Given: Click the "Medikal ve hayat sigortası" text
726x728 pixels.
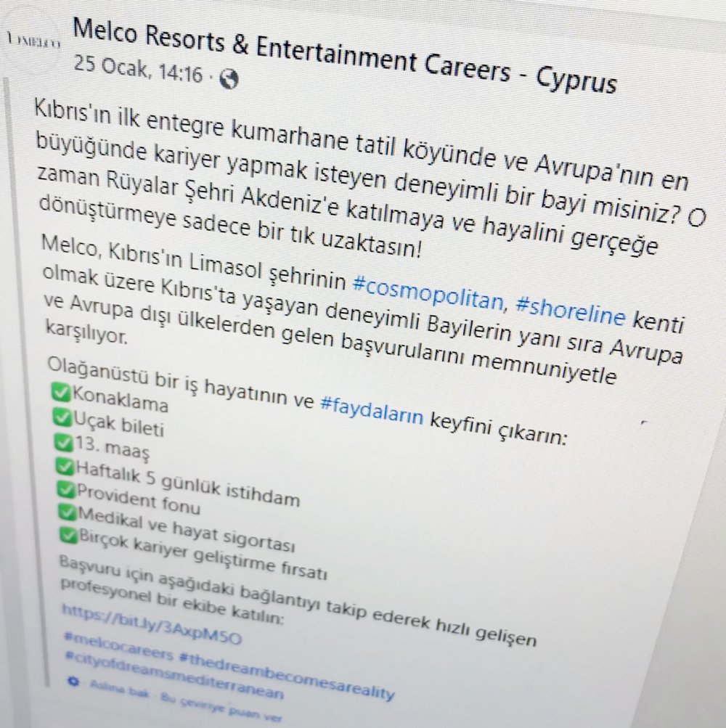Looking at the screenshot, I should [x=187, y=529].
